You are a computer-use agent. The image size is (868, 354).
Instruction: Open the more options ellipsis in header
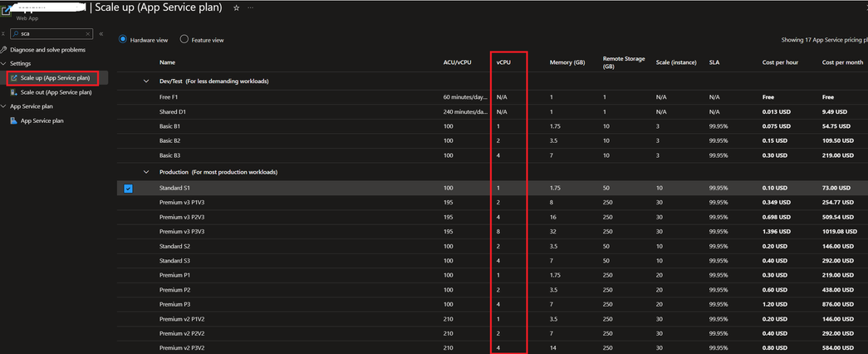pyautogui.click(x=251, y=7)
